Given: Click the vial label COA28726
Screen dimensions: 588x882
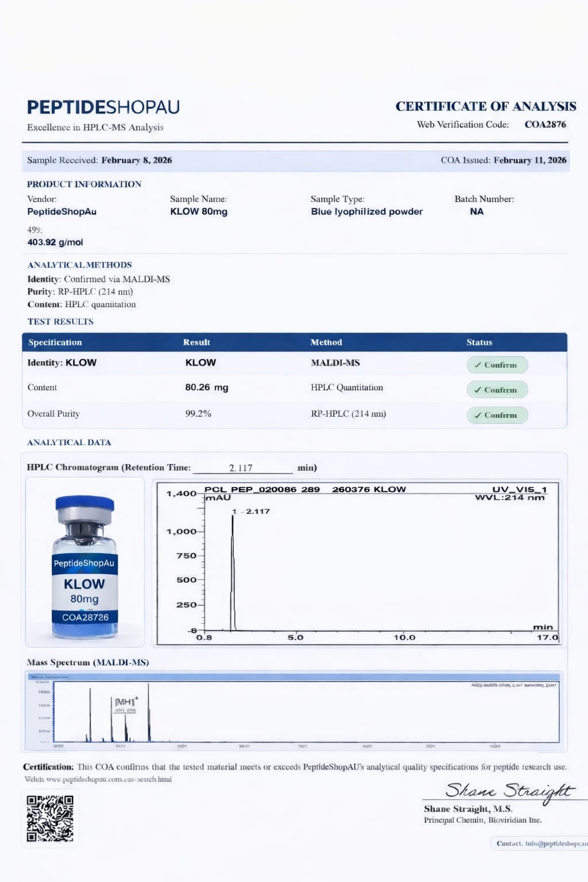Looking at the screenshot, I should tap(85, 617).
